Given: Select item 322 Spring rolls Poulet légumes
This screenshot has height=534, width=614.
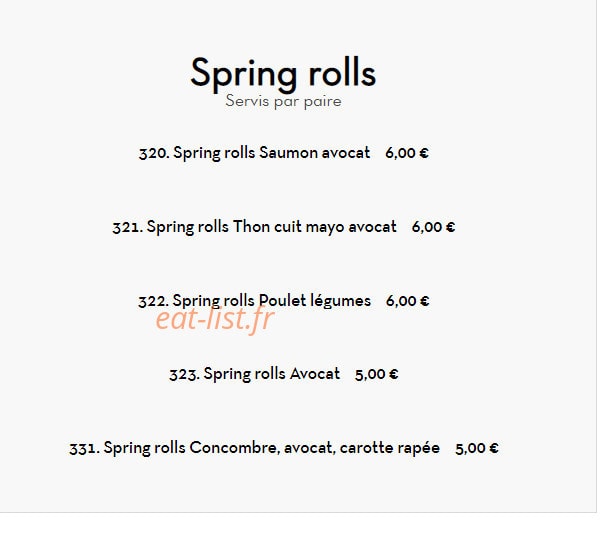Looking at the screenshot, I should coord(254,301).
